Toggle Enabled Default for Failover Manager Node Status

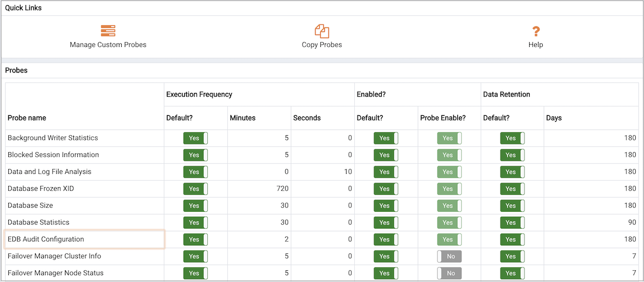pos(386,273)
